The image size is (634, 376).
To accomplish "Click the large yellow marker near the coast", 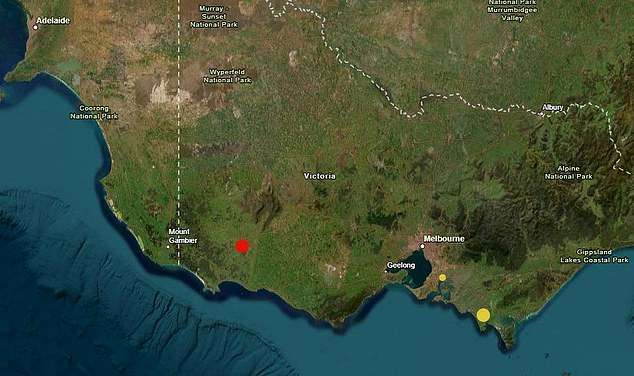I will click(483, 315).
